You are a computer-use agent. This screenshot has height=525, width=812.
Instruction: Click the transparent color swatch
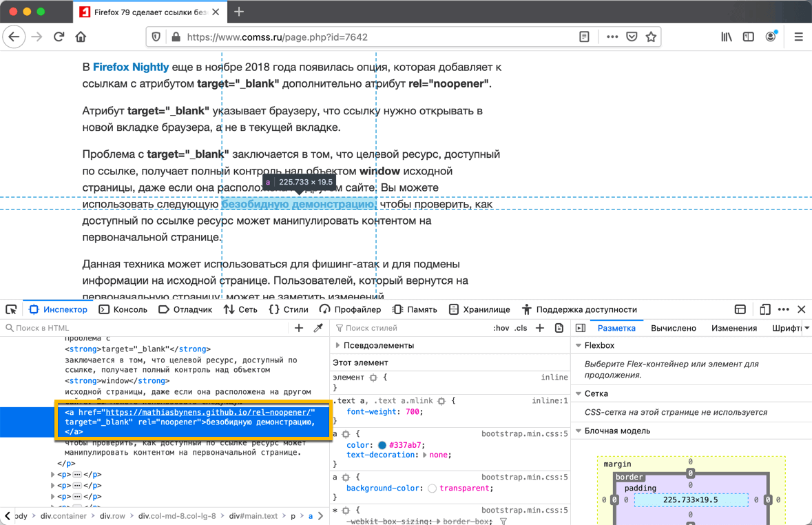[x=432, y=488]
